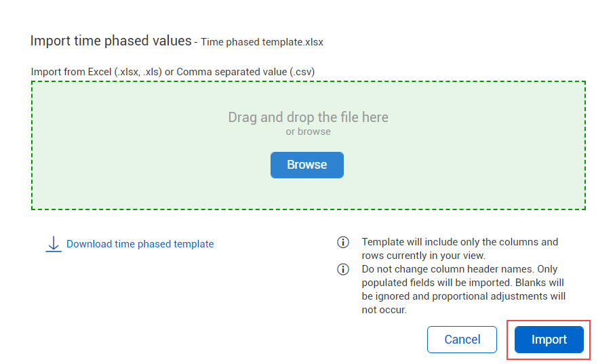Click the "rows currently in your view" line
Image resolution: width=615 pixels, height=364 pixels.
click(x=423, y=256)
